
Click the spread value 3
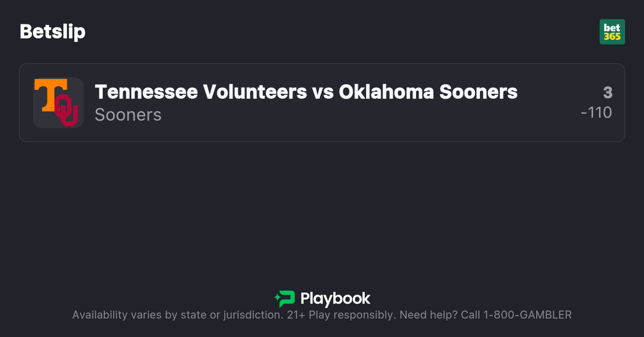[x=607, y=93]
